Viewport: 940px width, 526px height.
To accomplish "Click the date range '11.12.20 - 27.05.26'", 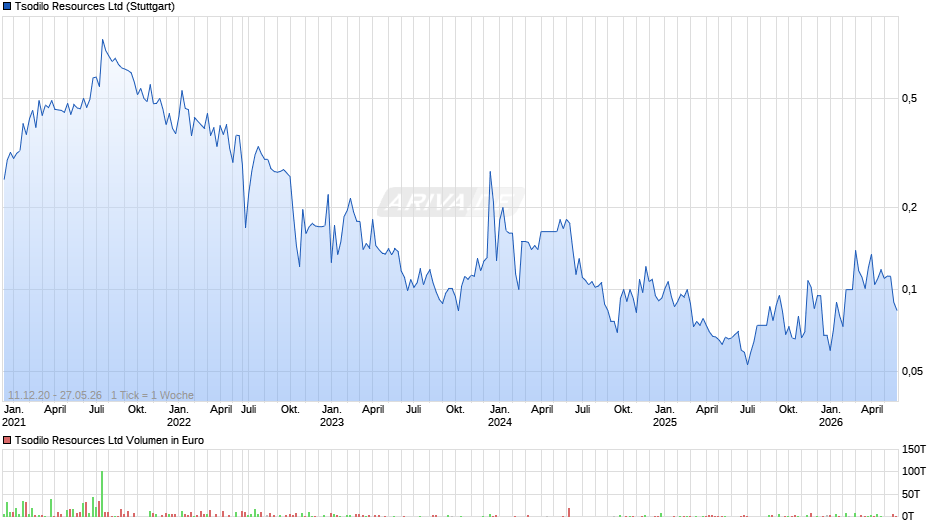I will click(55, 395).
